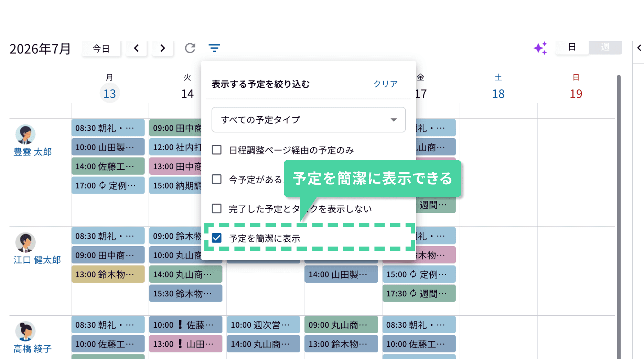Open 高橋's Thursday 09:00 丸山商 event

coord(341,325)
